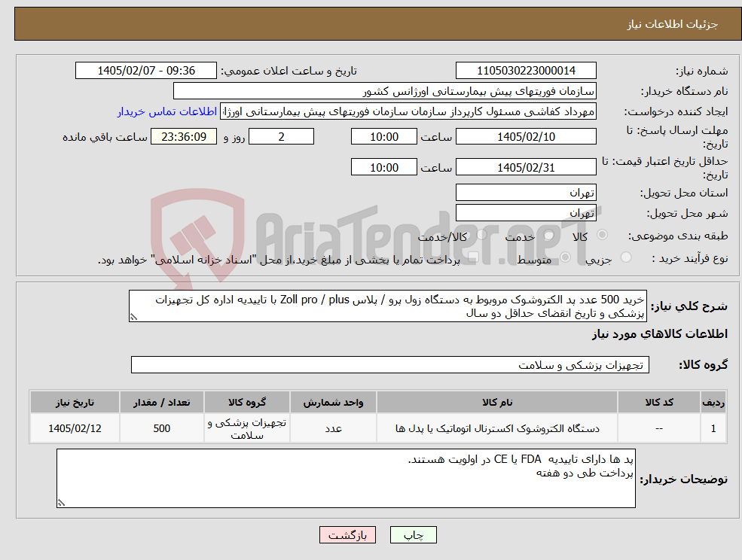The image size is (742, 560).
Task: Toggle the treasury-bonds payment checkbox
Action: 472,257
